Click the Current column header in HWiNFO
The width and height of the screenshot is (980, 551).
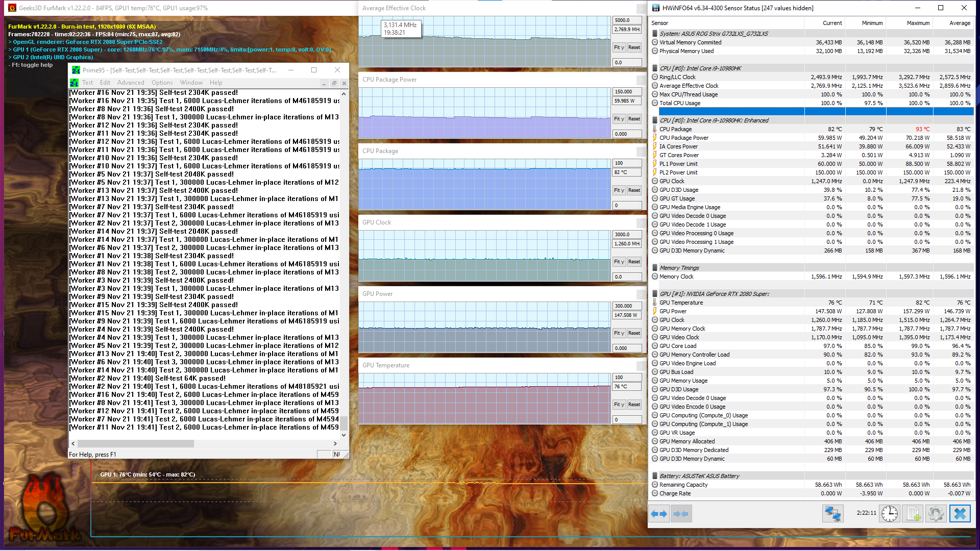click(832, 23)
